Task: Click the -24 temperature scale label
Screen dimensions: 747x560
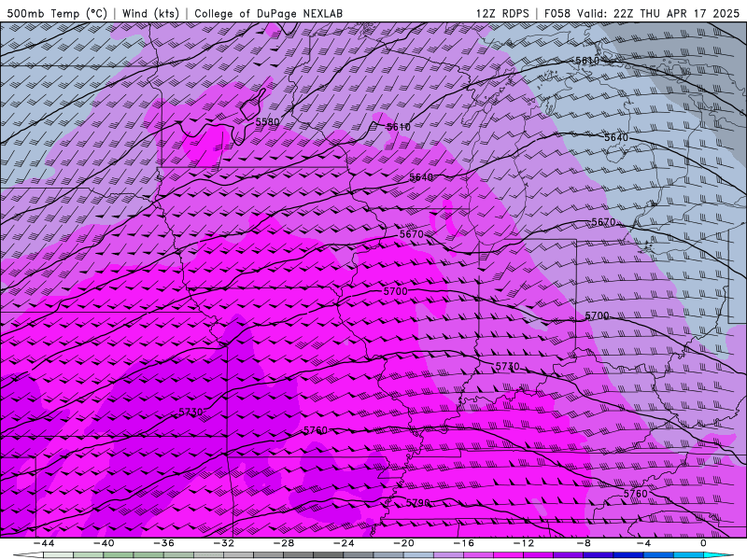Action: pyautogui.click(x=344, y=543)
